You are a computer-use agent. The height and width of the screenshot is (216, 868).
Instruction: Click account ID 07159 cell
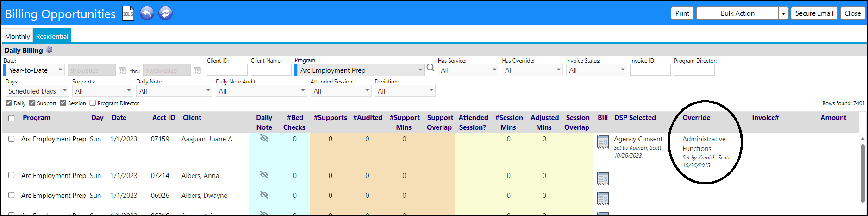coord(160,139)
